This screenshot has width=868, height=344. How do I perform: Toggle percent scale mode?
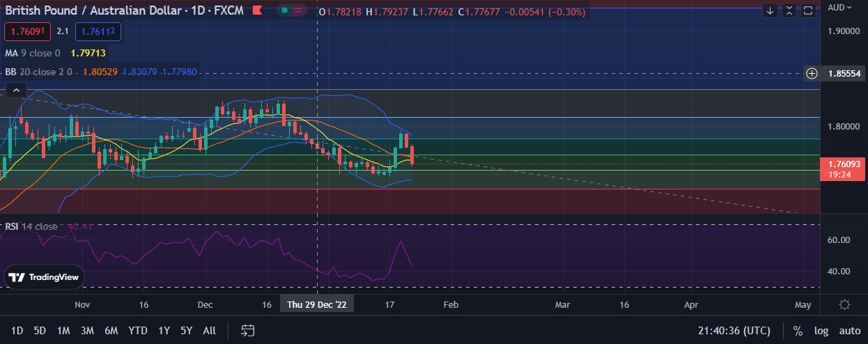(x=797, y=331)
